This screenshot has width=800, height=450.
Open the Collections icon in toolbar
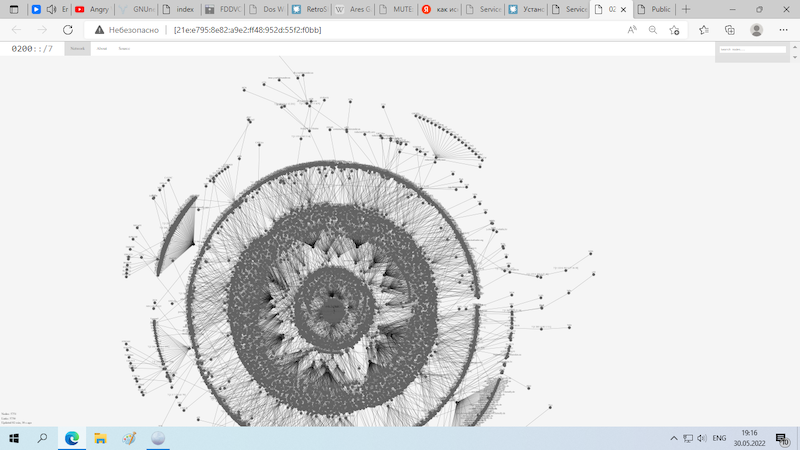(x=730, y=30)
